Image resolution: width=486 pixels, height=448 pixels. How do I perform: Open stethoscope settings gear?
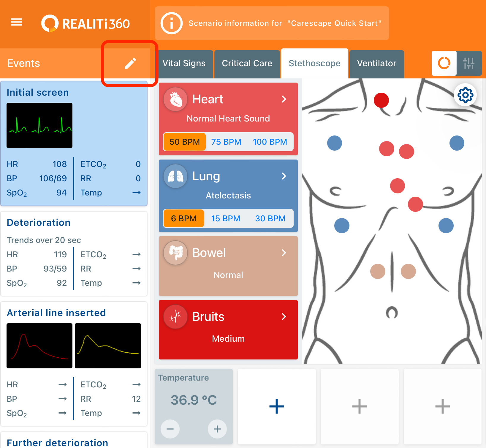465,95
